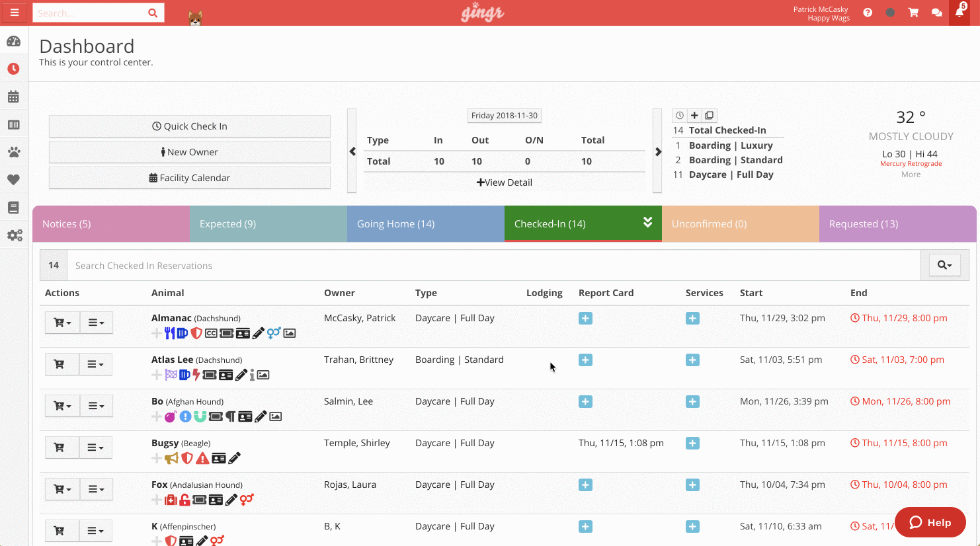The width and height of the screenshot is (980, 546).
Task: Add a report card for Bo
Action: (585, 401)
